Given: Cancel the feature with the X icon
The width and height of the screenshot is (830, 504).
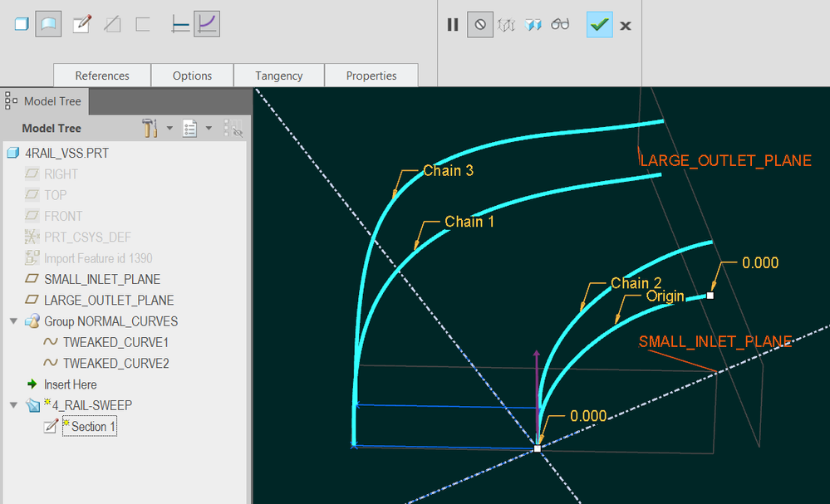Looking at the screenshot, I should pos(626,26).
